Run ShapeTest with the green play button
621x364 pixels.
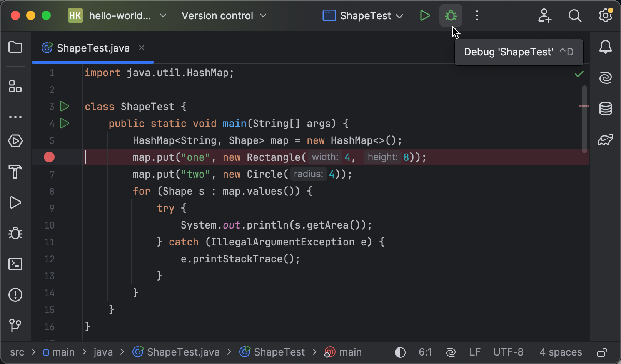(425, 15)
